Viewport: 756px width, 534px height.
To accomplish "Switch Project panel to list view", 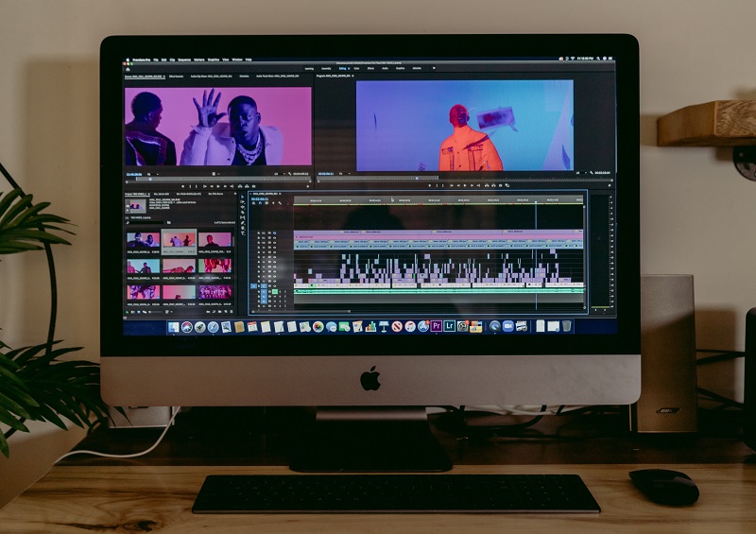I will (133, 312).
